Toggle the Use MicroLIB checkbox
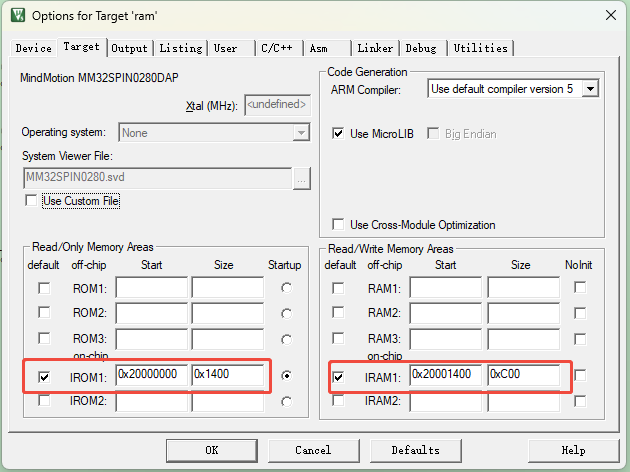This screenshot has width=630, height=472. (339, 134)
